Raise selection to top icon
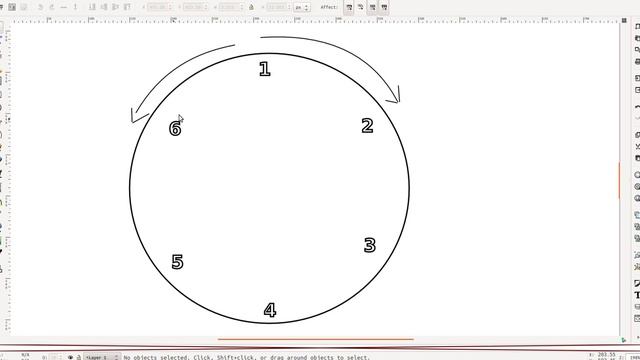640x360 pixels. coord(127,7)
